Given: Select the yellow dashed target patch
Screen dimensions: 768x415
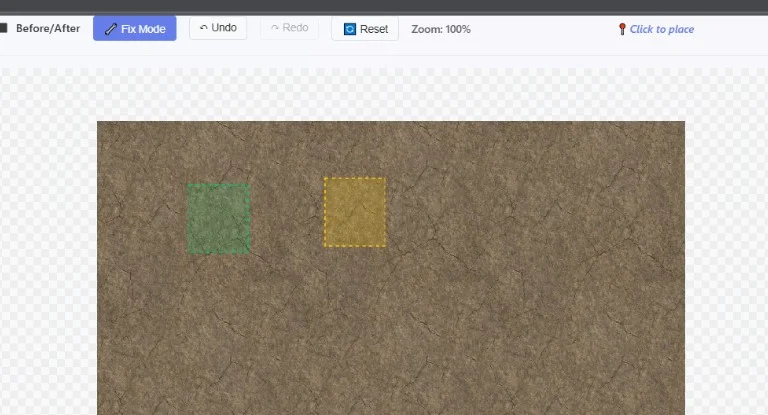Looking at the screenshot, I should (x=355, y=212).
